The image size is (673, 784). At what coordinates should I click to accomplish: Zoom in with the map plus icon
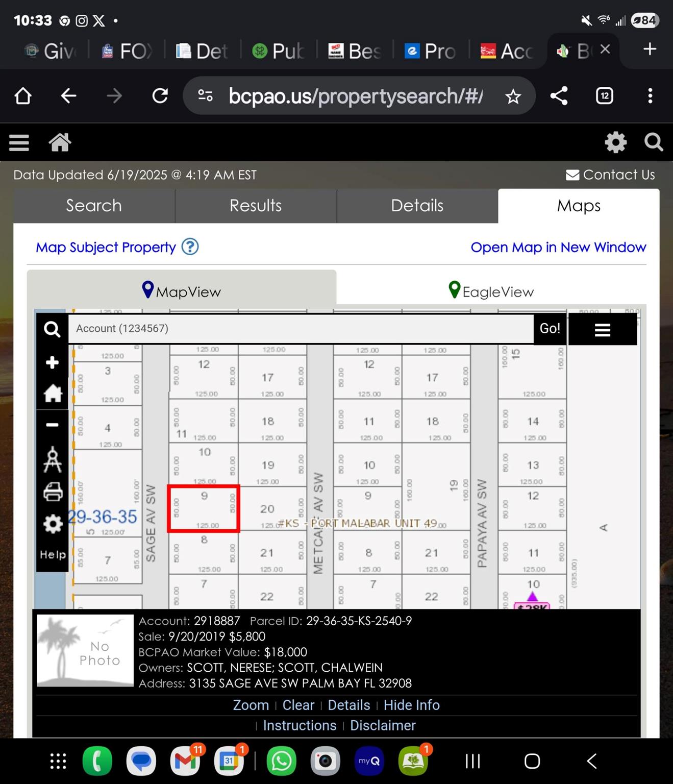coord(52,362)
